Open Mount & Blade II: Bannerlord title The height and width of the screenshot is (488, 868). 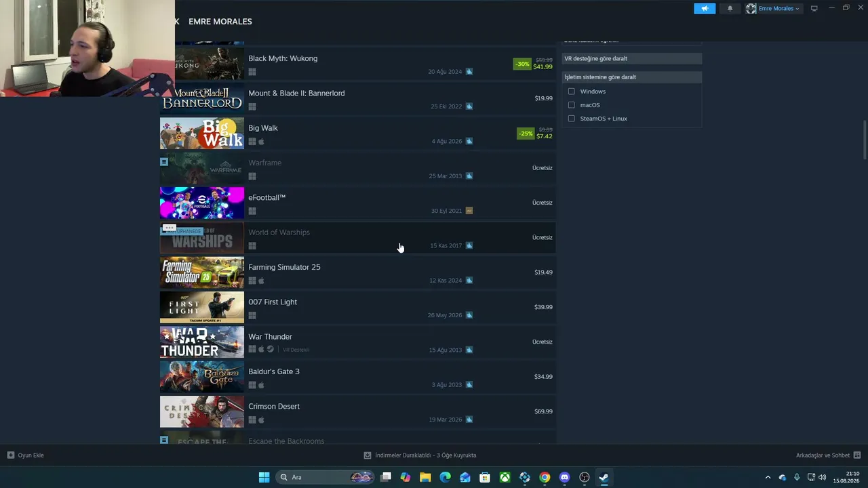[296, 93]
